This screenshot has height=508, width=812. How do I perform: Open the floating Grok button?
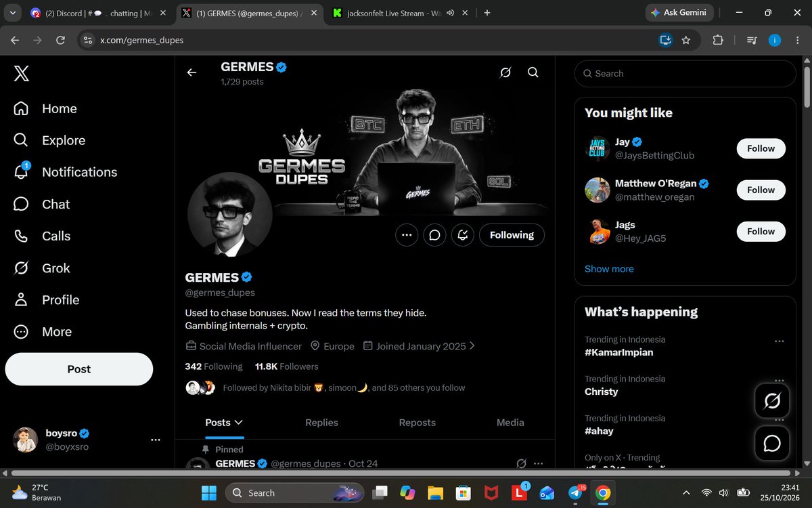click(x=772, y=402)
